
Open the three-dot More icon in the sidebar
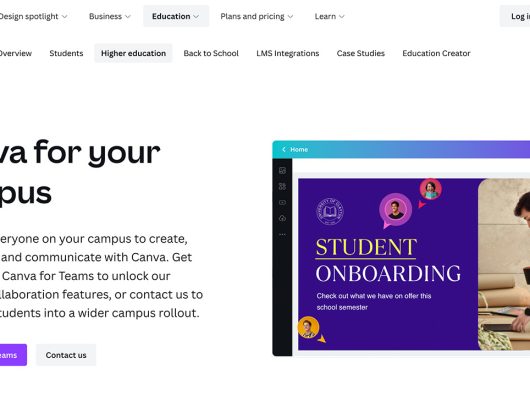pos(282,234)
